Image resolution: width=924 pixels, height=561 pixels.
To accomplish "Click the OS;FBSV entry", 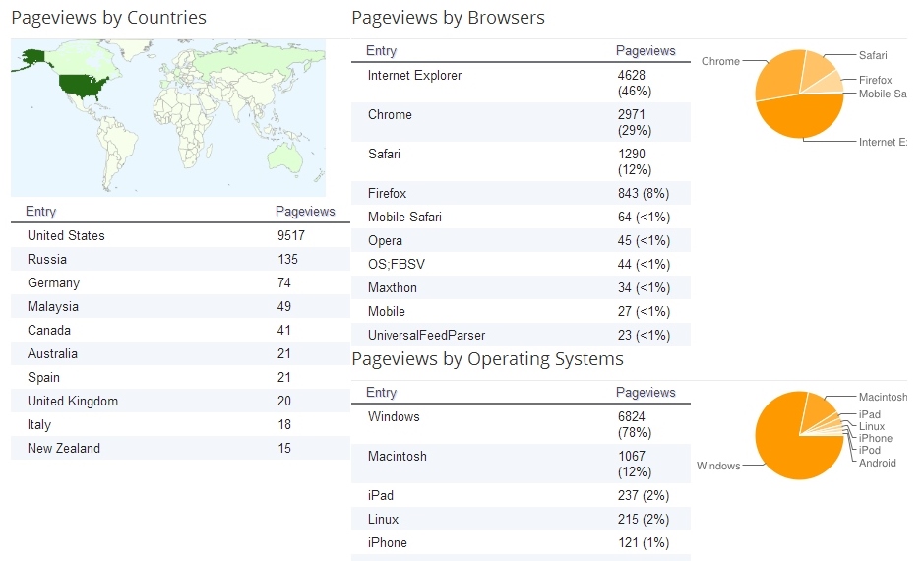I will [x=397, y=264].
